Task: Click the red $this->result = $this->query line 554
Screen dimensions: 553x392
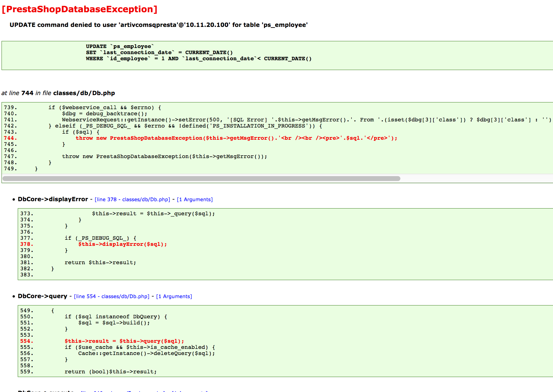Action: 124,341
